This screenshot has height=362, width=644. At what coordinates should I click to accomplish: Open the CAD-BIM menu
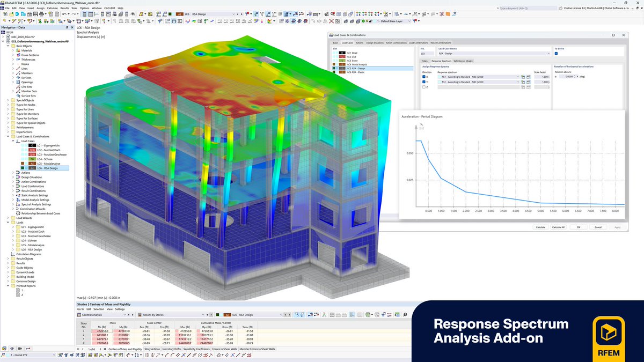click(x=109, y=8)
